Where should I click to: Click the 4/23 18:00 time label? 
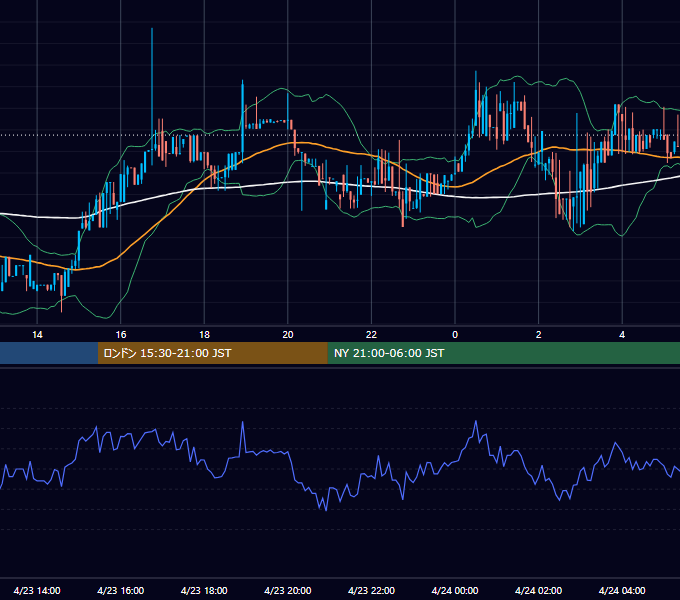(x=204, y=590)
